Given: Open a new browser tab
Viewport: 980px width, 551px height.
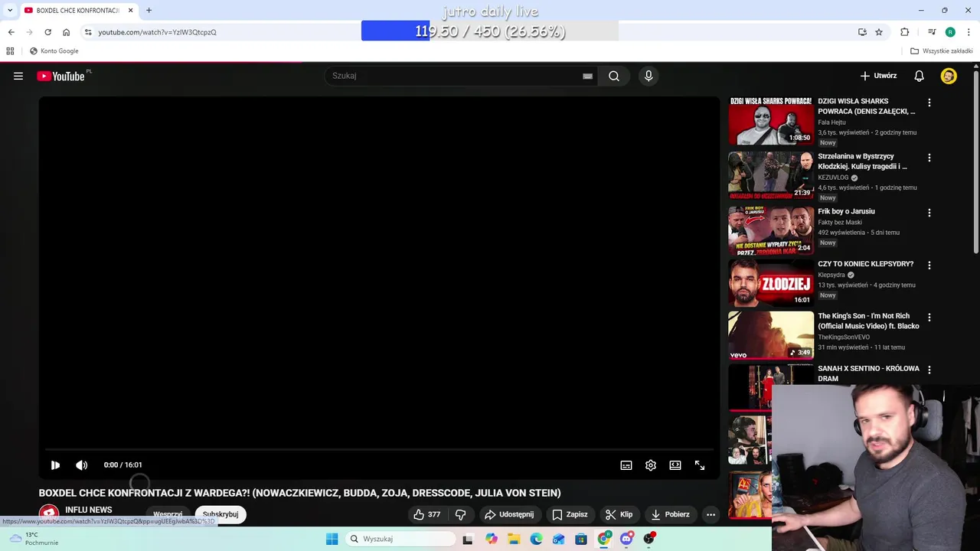Looking at the screenshot, I should (x=149, y=11).
